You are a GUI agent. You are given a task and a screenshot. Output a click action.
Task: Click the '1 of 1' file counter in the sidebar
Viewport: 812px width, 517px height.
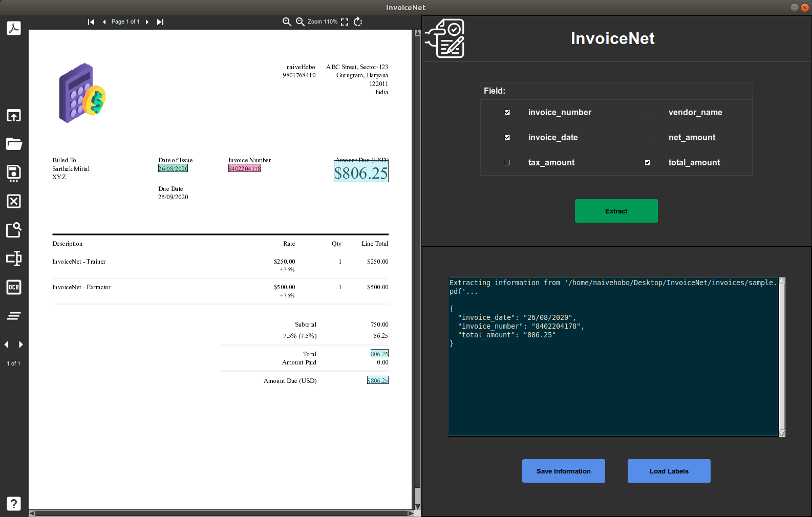pyautogui.click(x=13, y=363)
